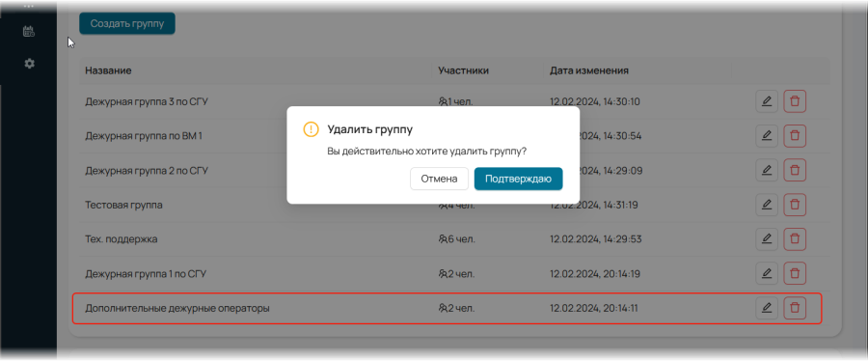Select the Дежурная группа по ВМ 1 name

pos(144,136)
